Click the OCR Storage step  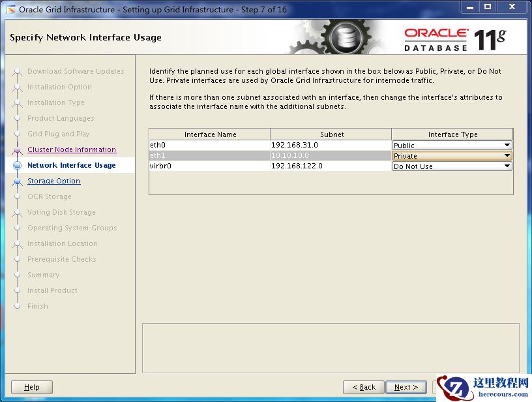(50, 196)
